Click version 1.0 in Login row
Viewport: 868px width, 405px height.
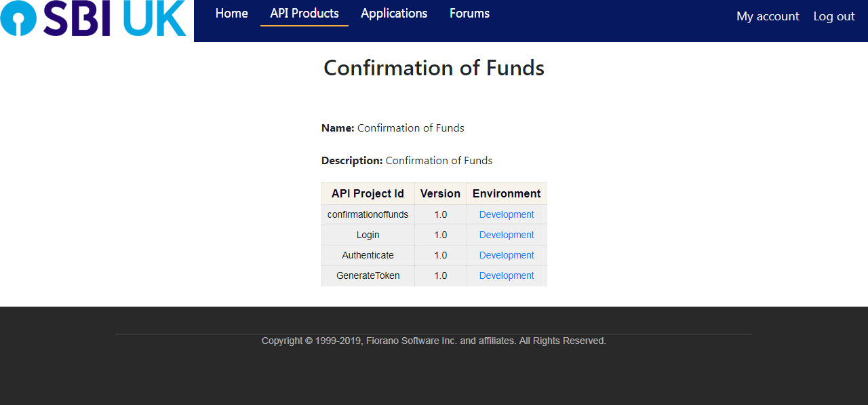441,235
